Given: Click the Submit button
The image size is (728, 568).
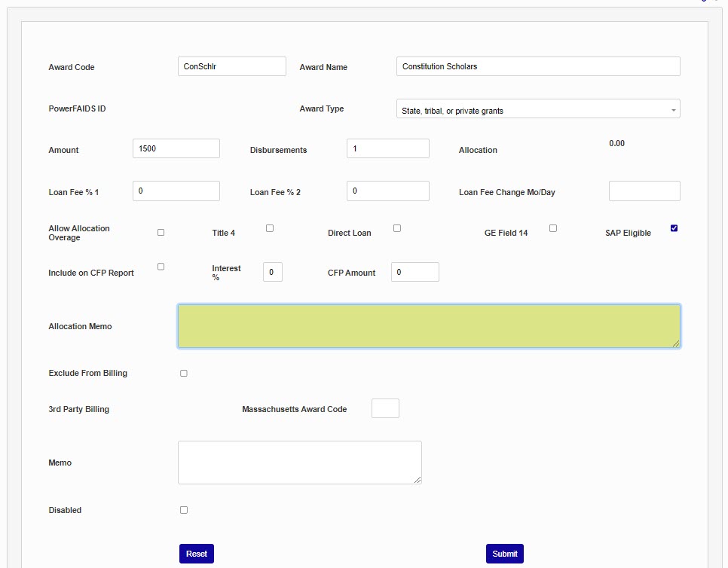Looking at the screenshot, I should point(504,554).
